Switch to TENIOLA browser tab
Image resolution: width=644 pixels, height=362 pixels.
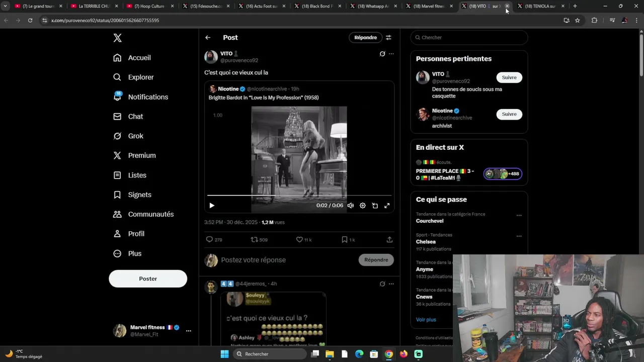[x=540, y=6]
